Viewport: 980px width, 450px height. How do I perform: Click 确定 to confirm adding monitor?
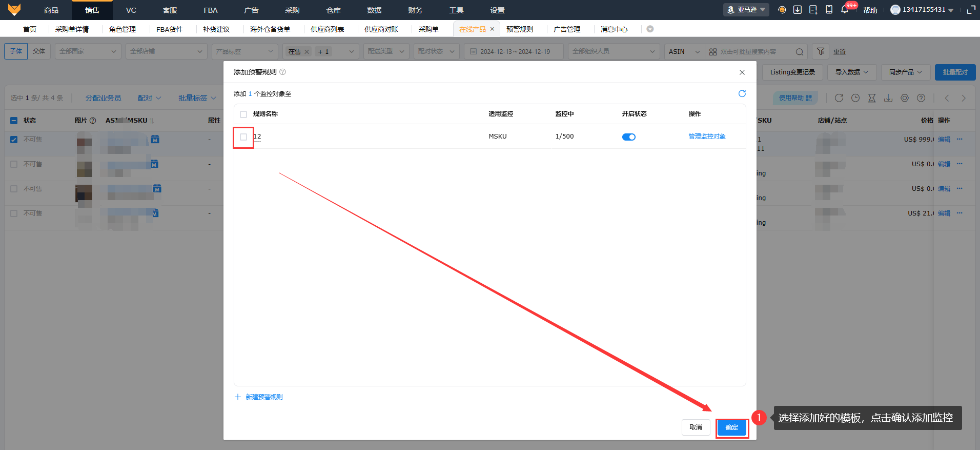pos(732,427)
